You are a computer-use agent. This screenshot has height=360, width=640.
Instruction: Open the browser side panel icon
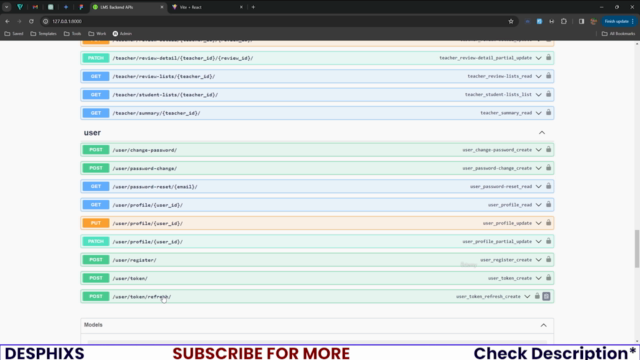[581, 21]
